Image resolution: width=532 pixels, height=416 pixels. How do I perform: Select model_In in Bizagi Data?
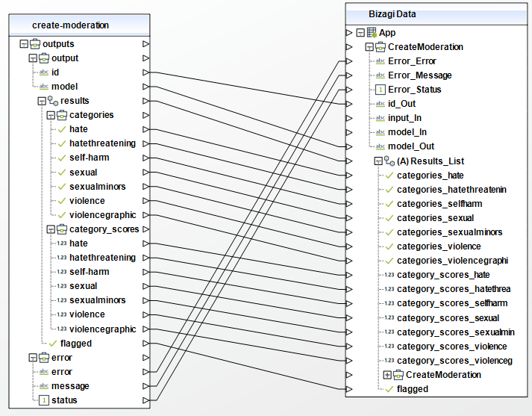click(407, 132)
